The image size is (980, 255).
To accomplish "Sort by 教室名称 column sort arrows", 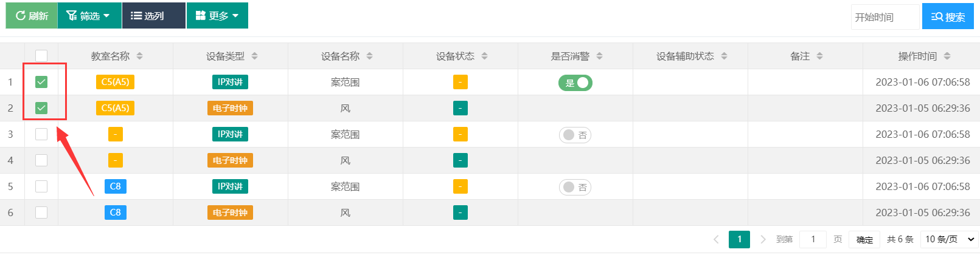I will [x=140, y=56].
